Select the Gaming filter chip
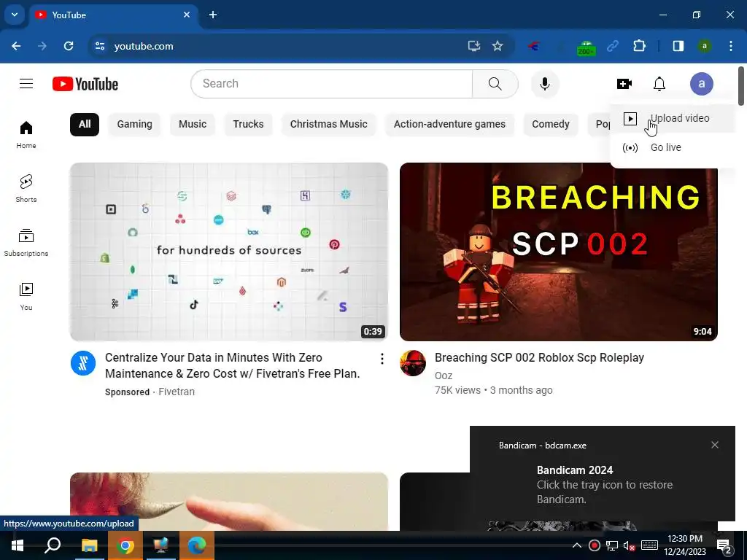Viewport: 747px width, 560px height. click(134, 124)
